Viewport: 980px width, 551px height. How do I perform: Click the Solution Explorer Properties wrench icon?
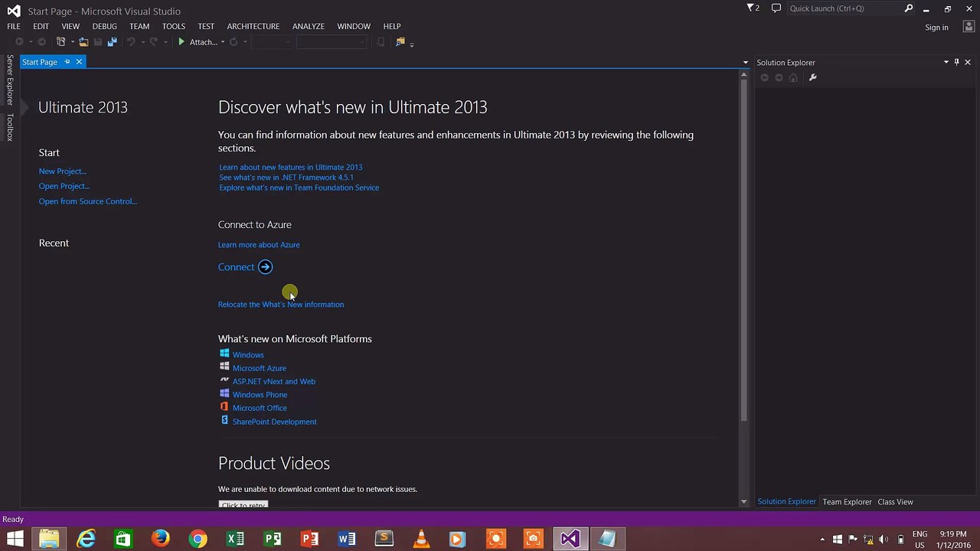click(x=813, y=77)
